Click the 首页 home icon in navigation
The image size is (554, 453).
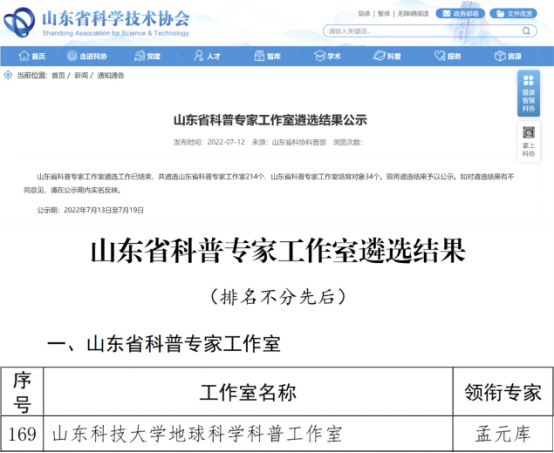(x=24, y=56)
